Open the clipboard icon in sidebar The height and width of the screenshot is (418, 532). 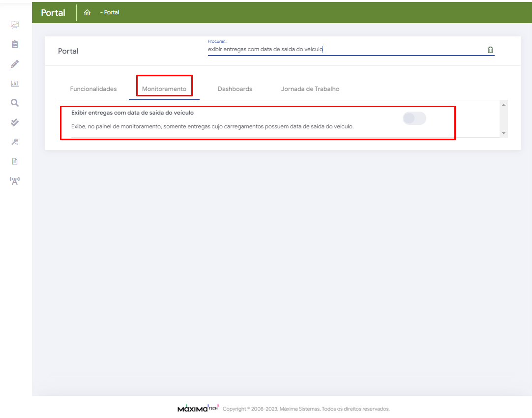[15, 44]
